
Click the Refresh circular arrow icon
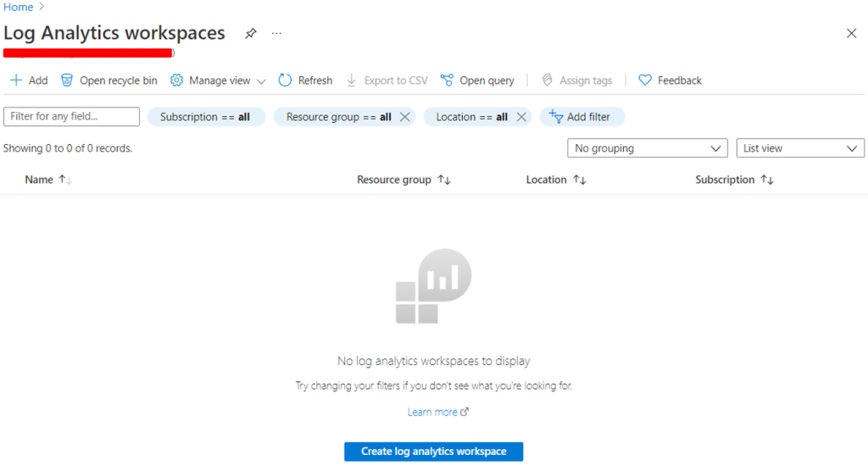[x=285, y=80]
